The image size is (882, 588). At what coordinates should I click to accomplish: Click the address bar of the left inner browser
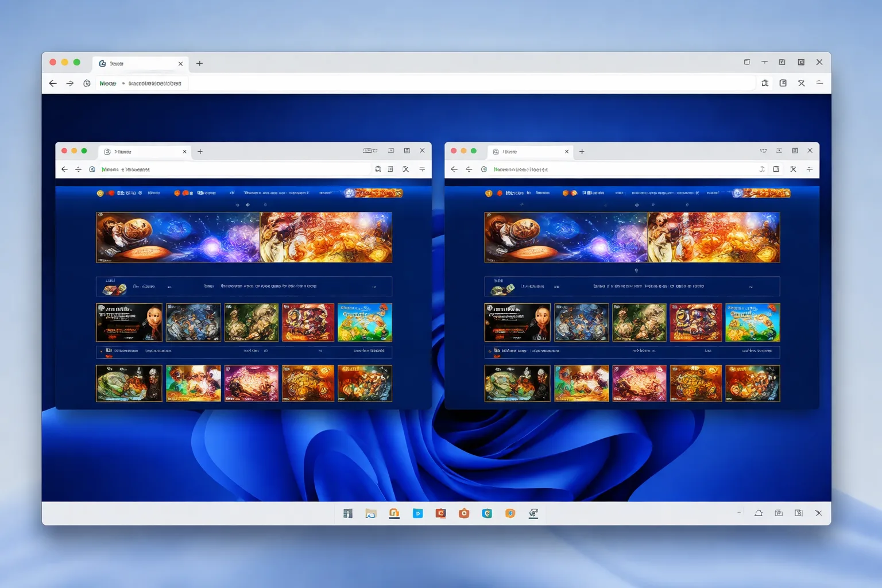tap(235, 169)
